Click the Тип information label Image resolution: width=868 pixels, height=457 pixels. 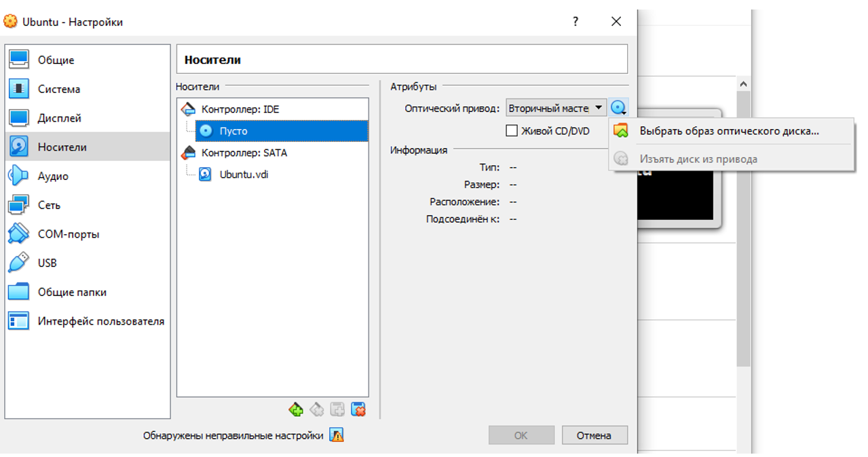489,166
